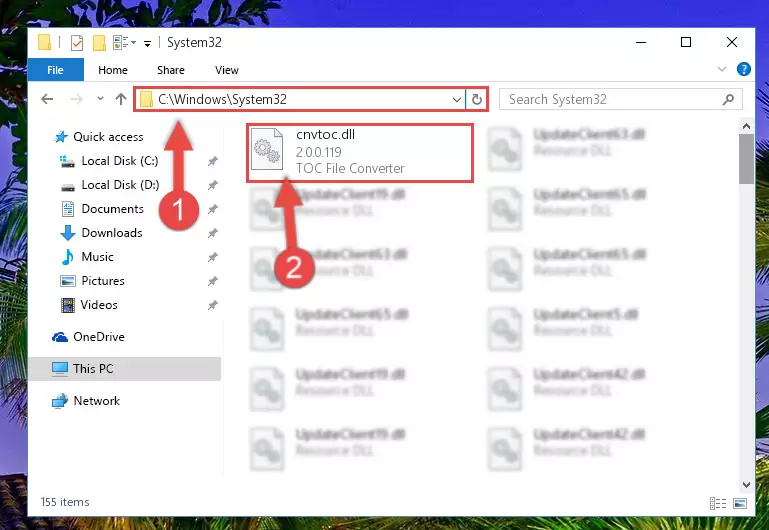Select Quick access in the navigation pane
The height and width of the screenshot is (530, 769).
pos(108,137)
